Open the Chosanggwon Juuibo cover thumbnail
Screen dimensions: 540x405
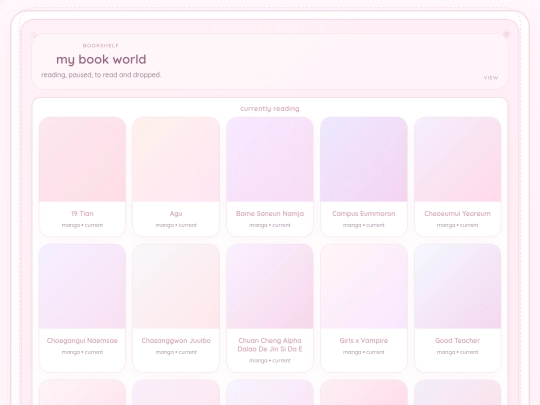(x=176, y=286)
